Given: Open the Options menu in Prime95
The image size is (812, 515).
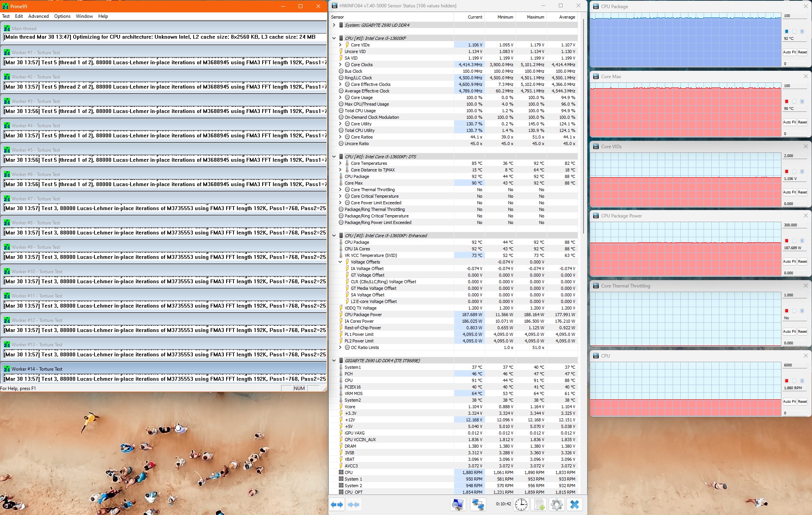Looking at the screenshot, I should [62, 16].
